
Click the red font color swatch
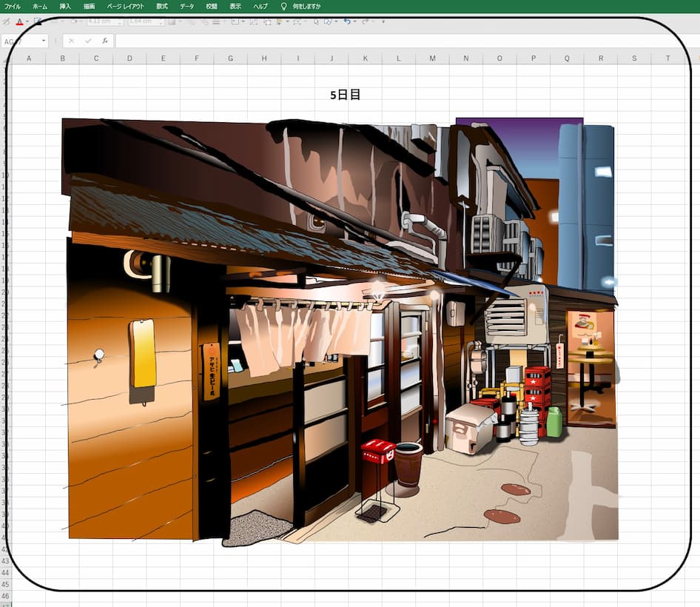click(x=18, y=24)
